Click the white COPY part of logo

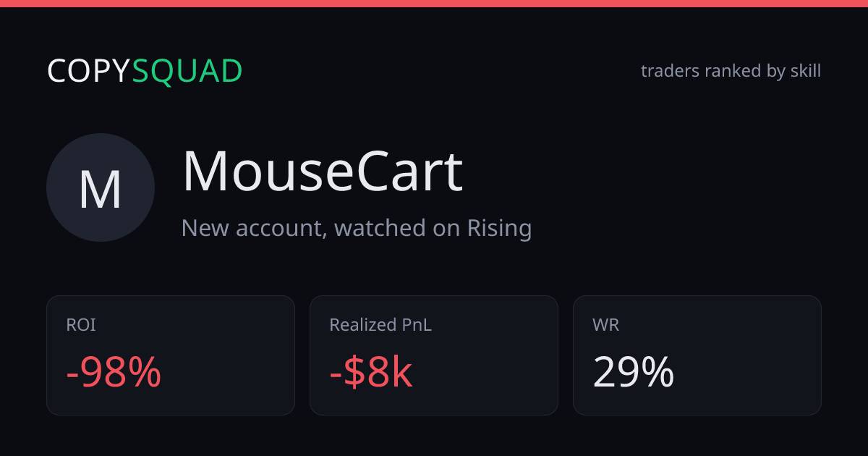point(89,71)
